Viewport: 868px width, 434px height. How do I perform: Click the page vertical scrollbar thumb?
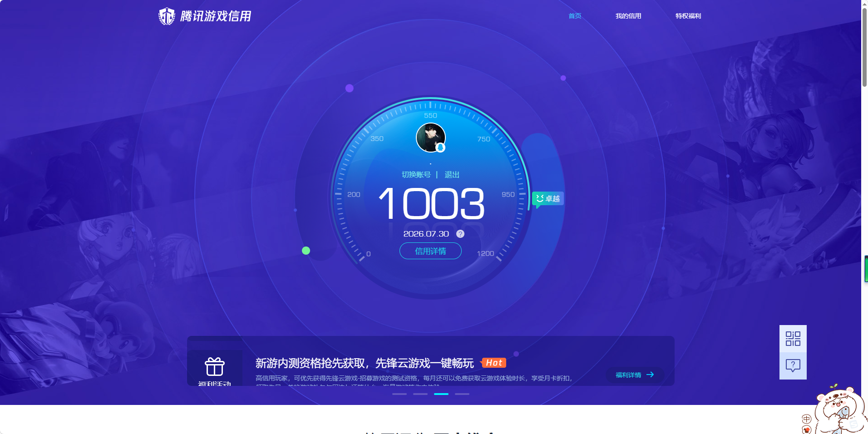click(x=864, y=47)
